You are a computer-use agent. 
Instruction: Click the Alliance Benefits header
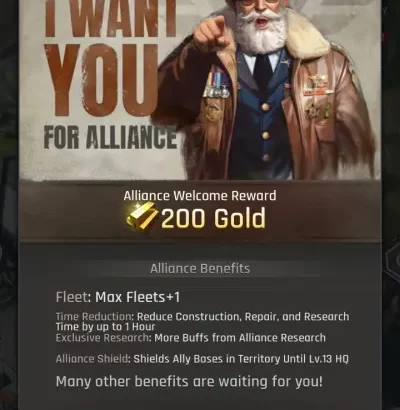[200, 268]
